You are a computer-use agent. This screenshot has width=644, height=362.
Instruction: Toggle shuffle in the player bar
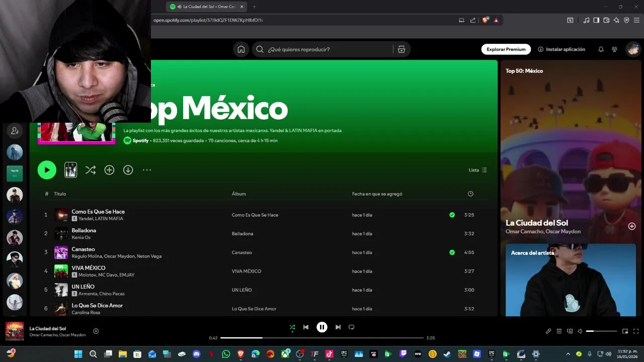coord(292,327)
